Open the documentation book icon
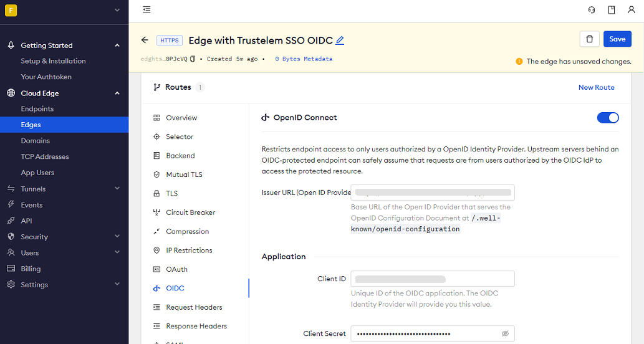 point(612,10)
